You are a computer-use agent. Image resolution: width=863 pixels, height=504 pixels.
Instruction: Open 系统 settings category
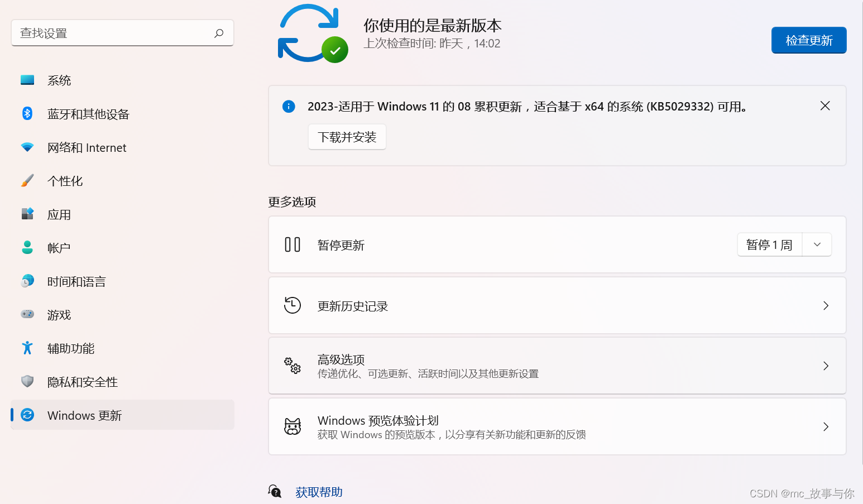tap(122, 80)
